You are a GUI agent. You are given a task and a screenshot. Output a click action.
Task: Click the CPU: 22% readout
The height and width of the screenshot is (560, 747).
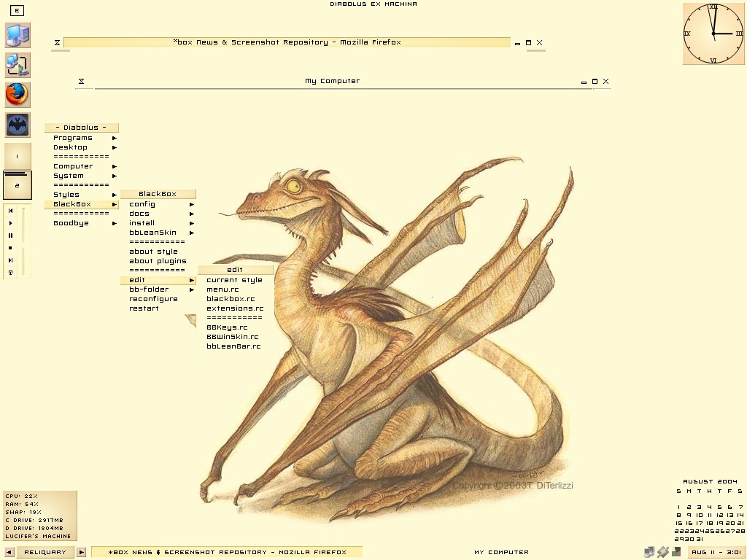pos(21,496)
